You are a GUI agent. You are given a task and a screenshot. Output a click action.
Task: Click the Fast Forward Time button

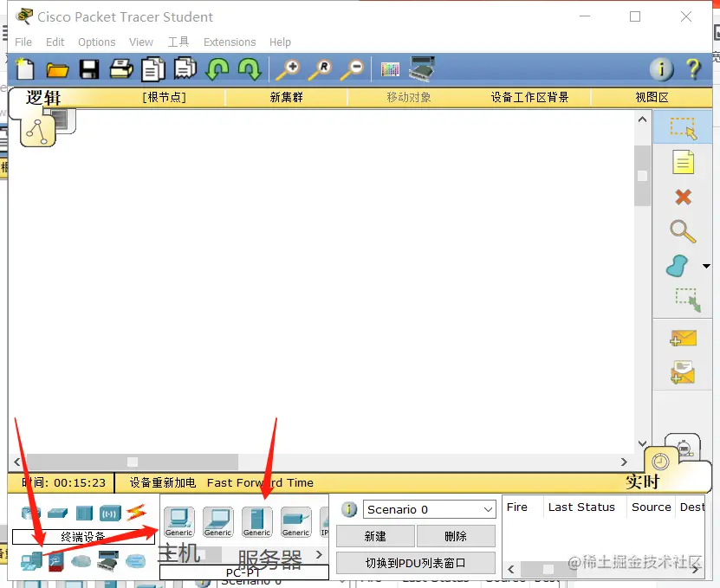point(260,483)
